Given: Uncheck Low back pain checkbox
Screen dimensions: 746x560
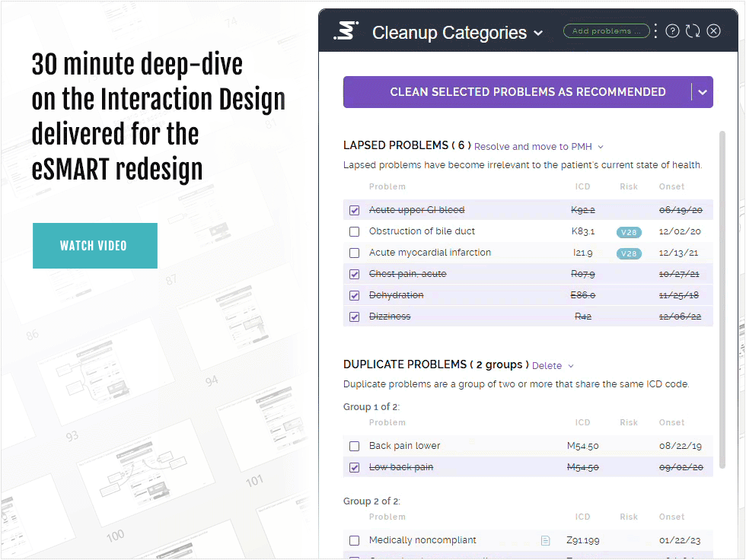Looking at the screenshot, I should point(355,468).
